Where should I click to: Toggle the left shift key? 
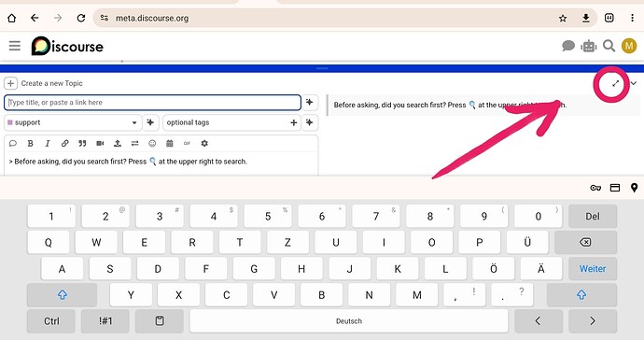pos(62,295)
